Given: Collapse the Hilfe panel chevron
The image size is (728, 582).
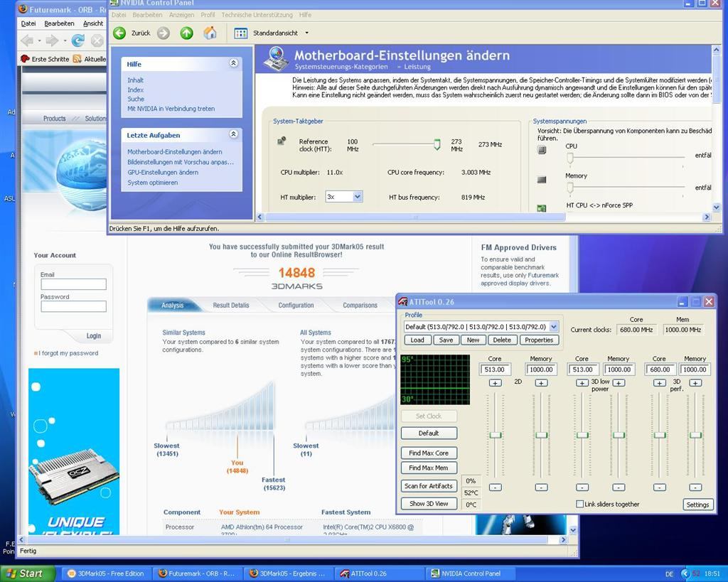Looking at the screenshot, I should 233,63.
